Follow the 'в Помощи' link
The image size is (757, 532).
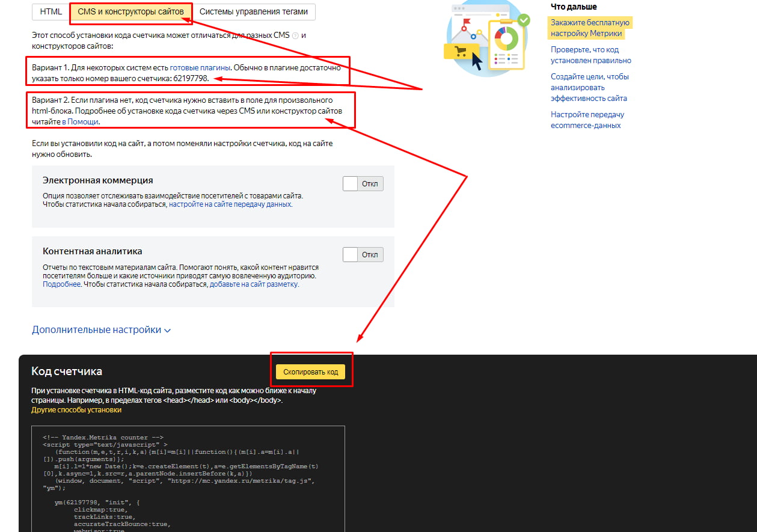80,121
